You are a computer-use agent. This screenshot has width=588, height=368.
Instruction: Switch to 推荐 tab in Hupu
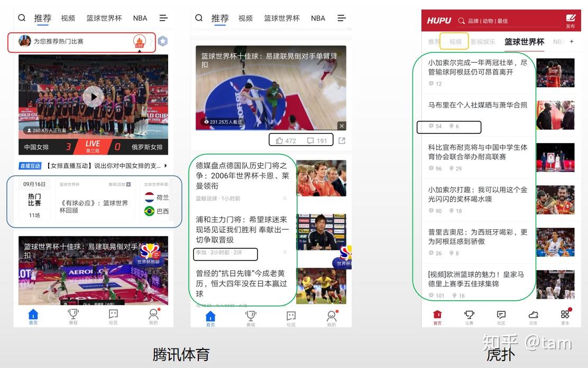(434, 42)
